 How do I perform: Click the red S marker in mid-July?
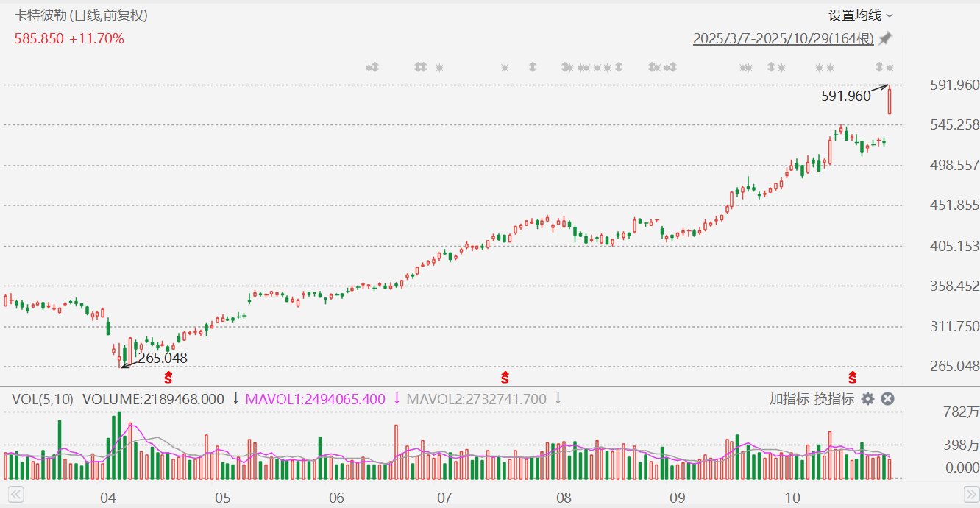click(505, 378)
